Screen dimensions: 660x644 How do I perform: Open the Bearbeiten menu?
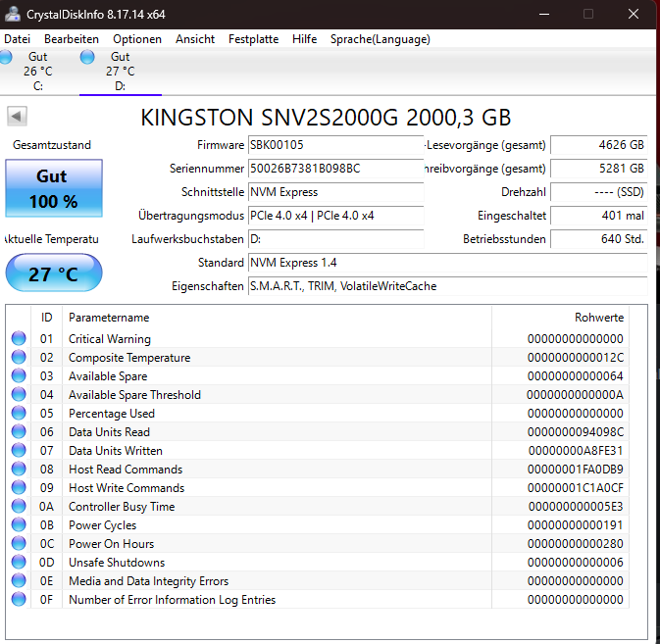tap(72, 39)
